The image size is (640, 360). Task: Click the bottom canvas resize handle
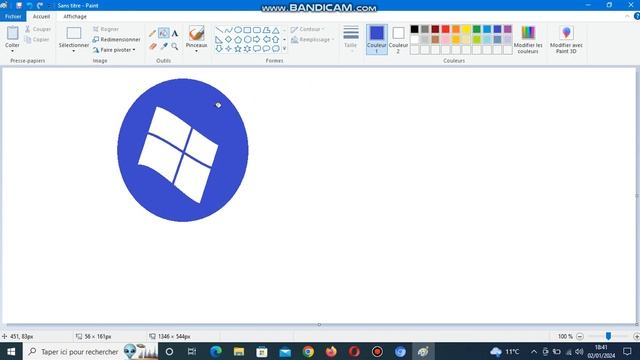click(x=319, y=325)
